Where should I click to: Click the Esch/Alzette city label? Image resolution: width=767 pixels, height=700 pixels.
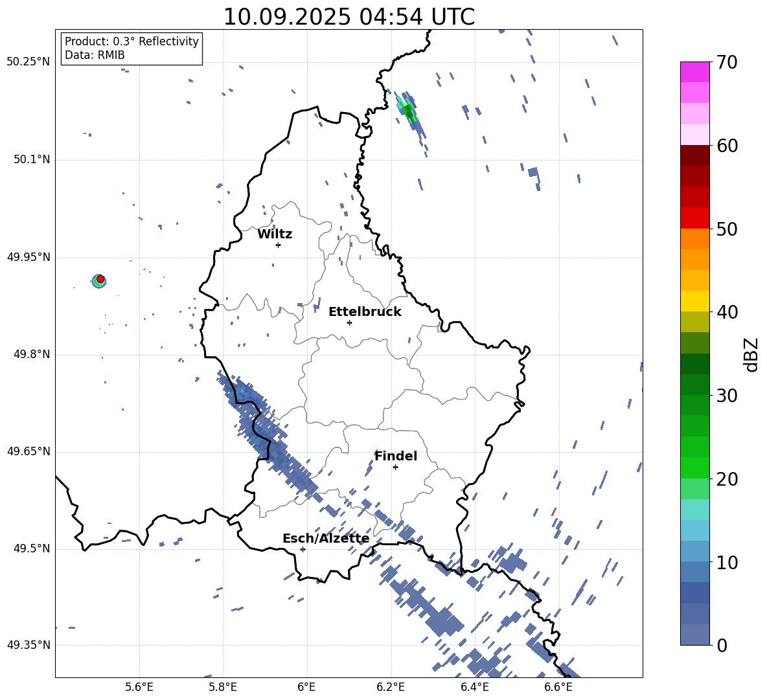326,539
